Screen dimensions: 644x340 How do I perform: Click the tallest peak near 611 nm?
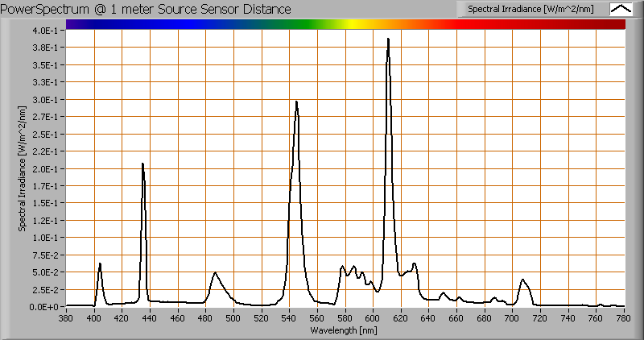click(388, 39)
